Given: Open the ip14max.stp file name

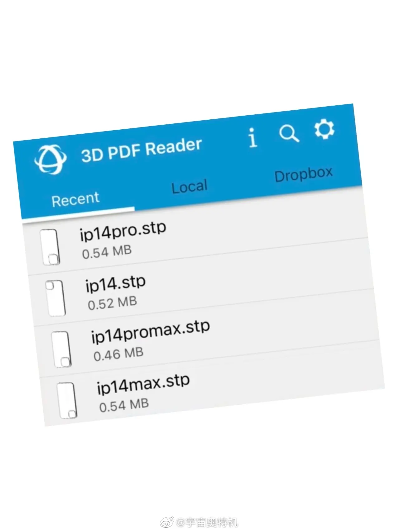Looking at the screenshot, I should point(143,384).
